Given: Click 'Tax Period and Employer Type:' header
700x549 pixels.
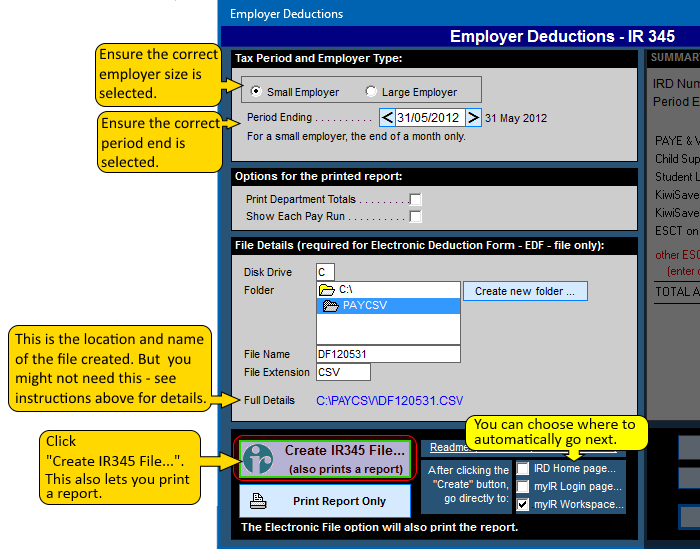Looking at the screenshot, I should click(318, 58).
